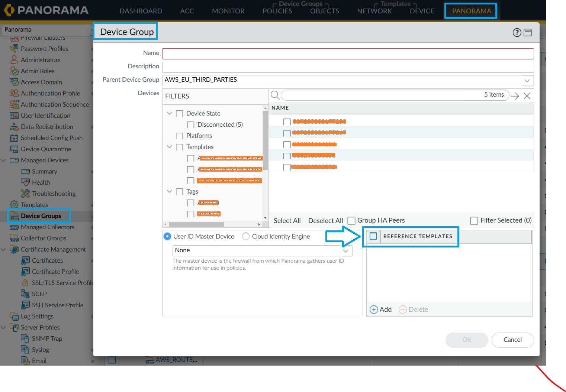Image resolution: width=566 pixels, height=392 pixels.
Task: Delete the selected reference template
Action: point(413,310)
